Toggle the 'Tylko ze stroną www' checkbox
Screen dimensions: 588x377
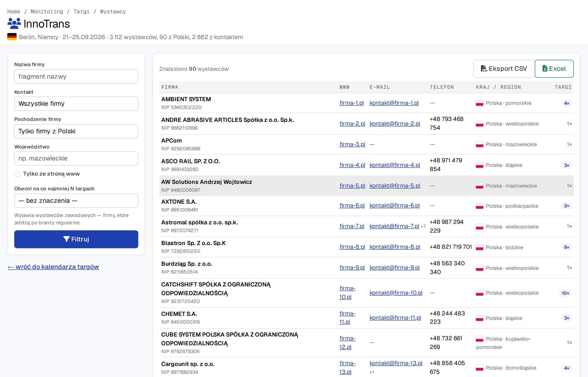pyautogui.click(x=17, y=174)
